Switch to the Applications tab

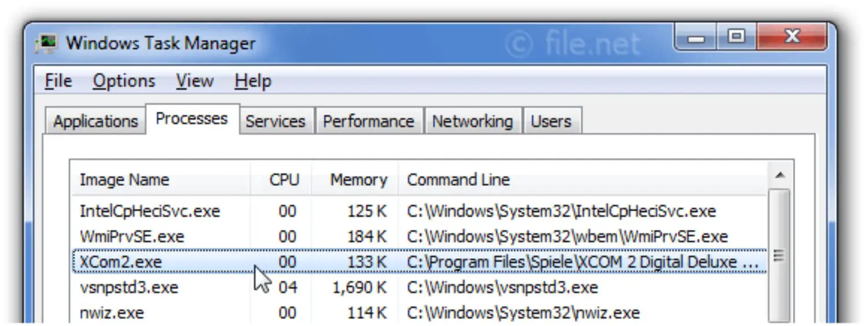point(95,121)
